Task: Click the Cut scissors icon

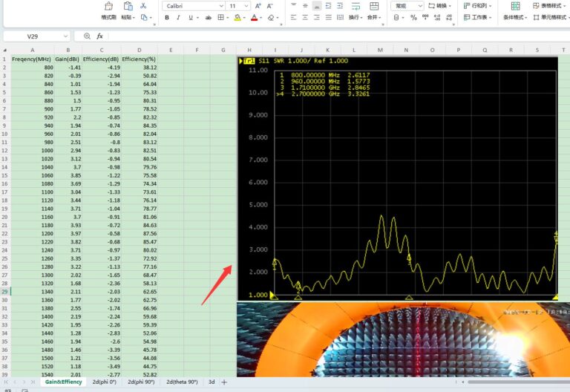Action: click(143, 6)
